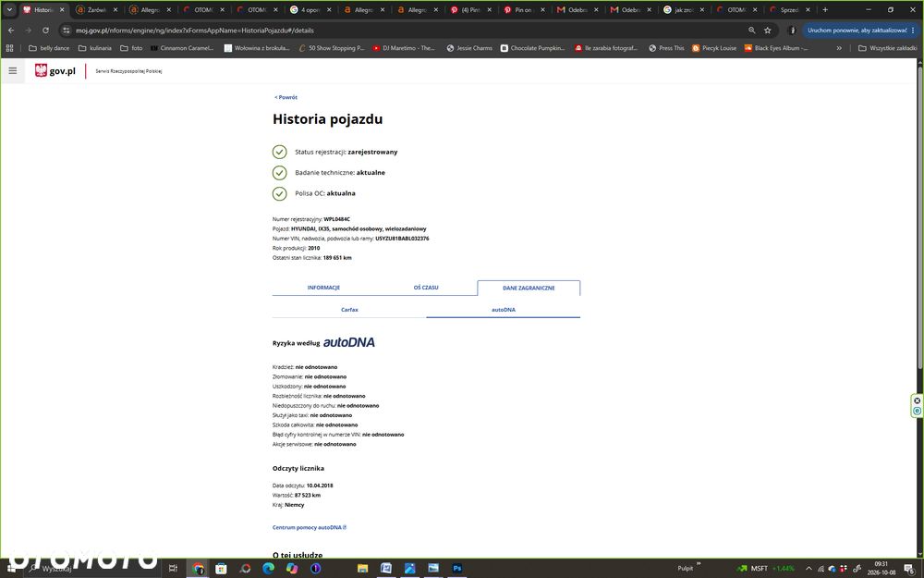The image size is (924, 578).
Task: Expand the browser tab search dropdown
Action: [9, 9]
